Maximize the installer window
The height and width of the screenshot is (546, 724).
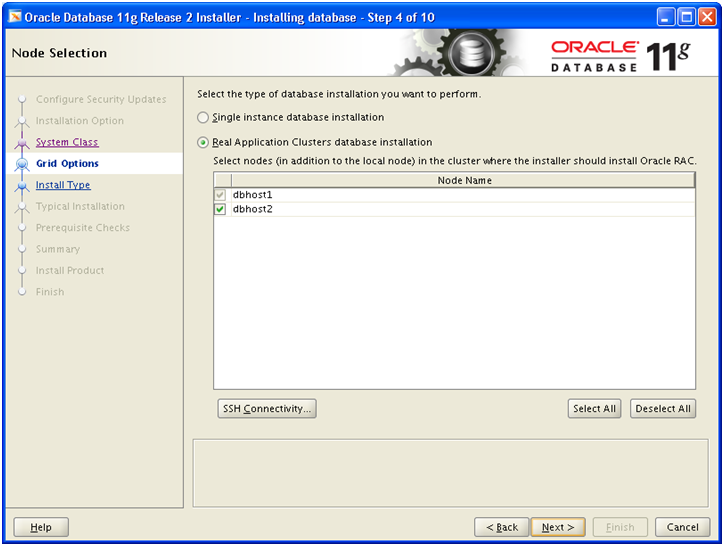pyautogui.click(x=686, y=18)
